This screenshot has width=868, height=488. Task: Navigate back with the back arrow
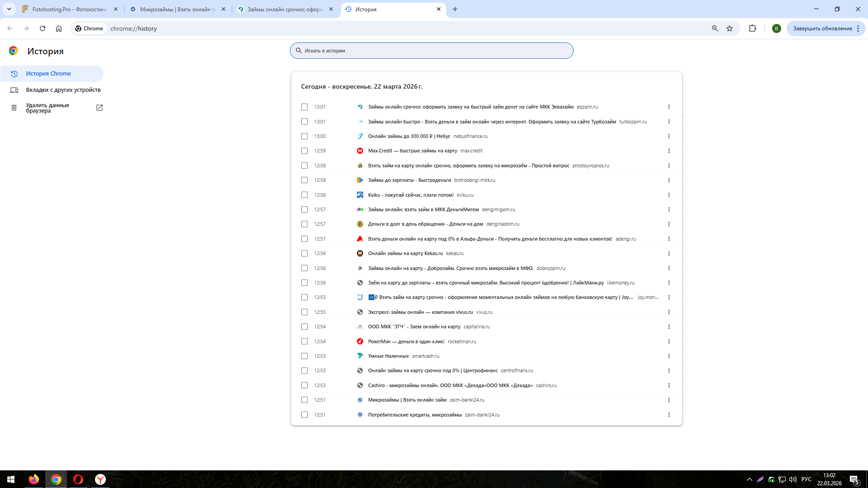10,28
